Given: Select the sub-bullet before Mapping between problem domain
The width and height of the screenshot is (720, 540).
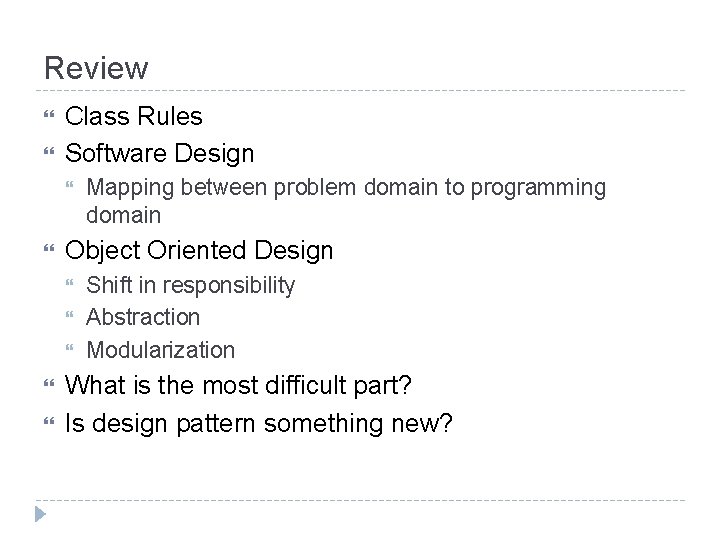Looking at the screenshot, I should (x=70, y=187).
